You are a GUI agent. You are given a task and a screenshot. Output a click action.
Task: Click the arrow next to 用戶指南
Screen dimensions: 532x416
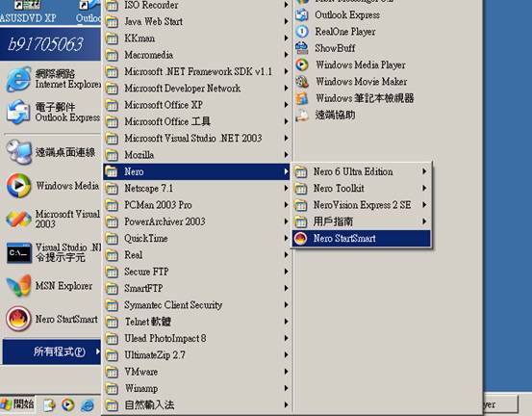tap(424, 221)
